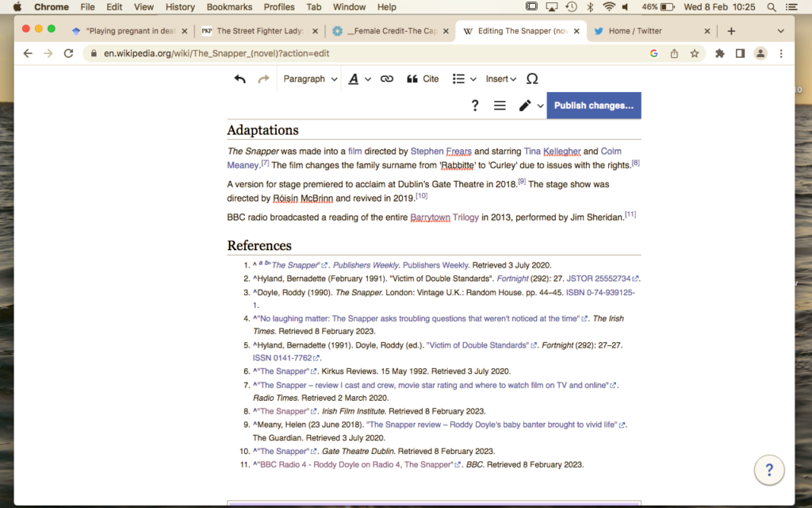
Task: Open Chrome extensions puzzle icon
Action: pyautogui.click(x=719, y=53)
